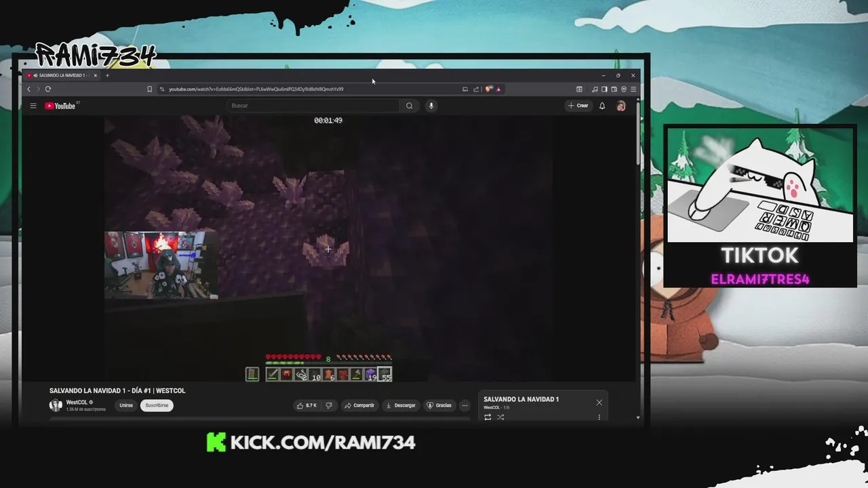Toggle playlist loop button

pyautogui.click(x=488, y=417)
